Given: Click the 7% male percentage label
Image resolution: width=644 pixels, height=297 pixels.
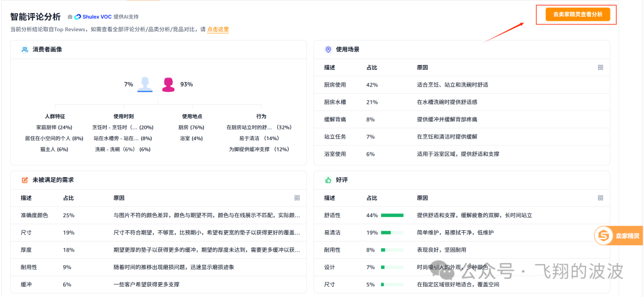Looking at the screenshot, I should click(129, 84).
